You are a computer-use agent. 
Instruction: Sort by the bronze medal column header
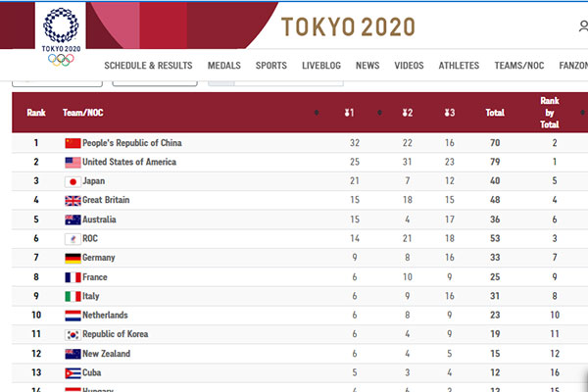[x=449, y=113]
